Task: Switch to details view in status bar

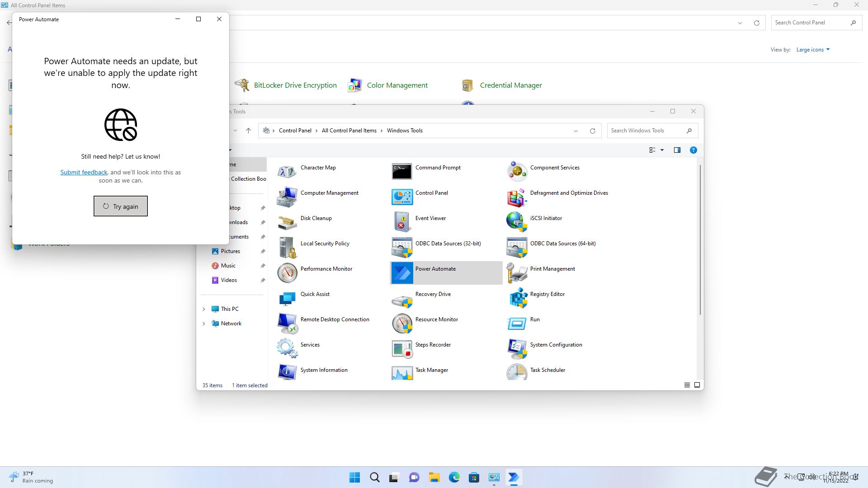Action: tap(687, 385)
